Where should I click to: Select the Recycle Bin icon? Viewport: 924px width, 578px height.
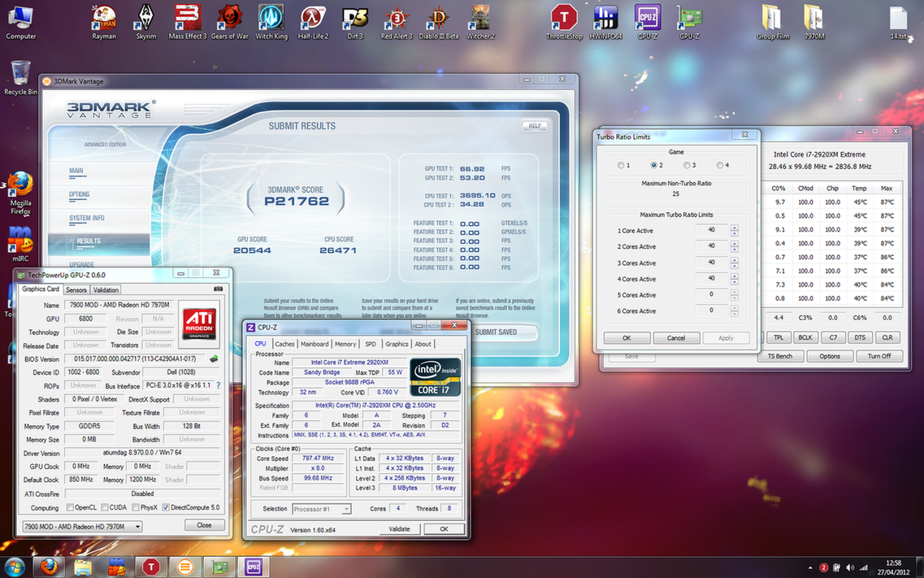coord(20,78)
